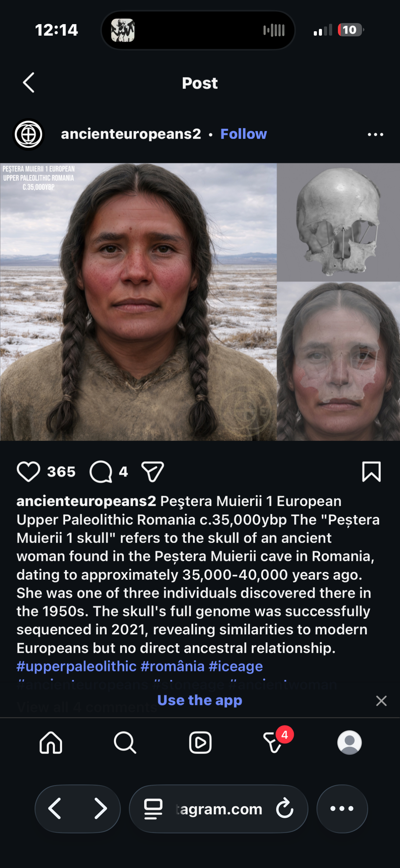Tap the Use the app link
The image size is (400, 868).
pyautogui.click(x=200, y=700)
